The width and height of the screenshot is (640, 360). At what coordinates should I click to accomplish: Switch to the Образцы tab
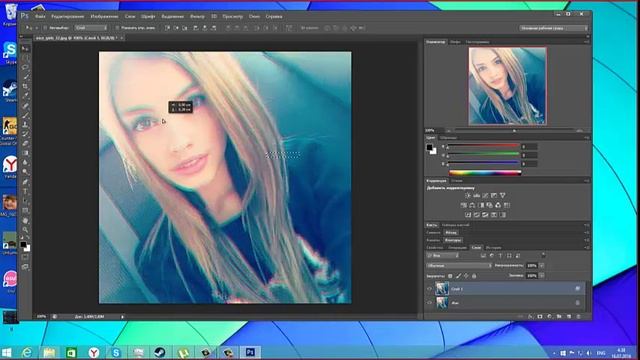pos(448,138)
